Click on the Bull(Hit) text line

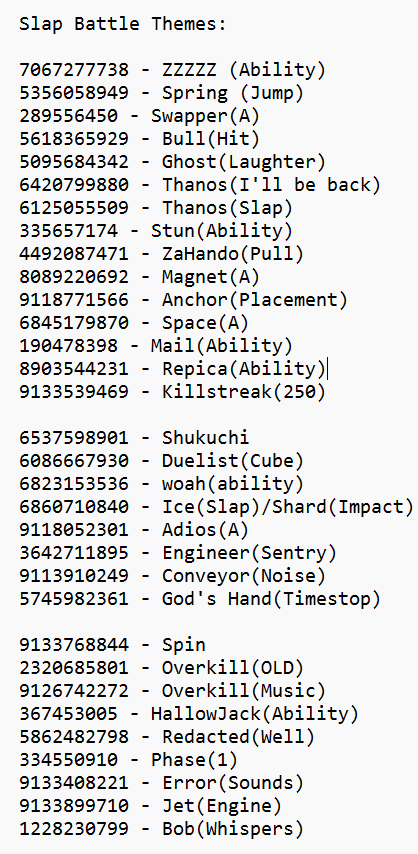[140, 138]
